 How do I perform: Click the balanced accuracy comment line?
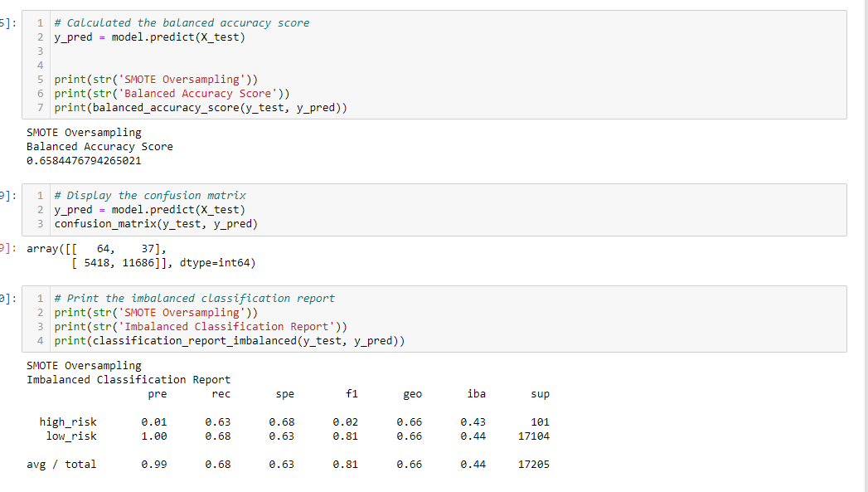click(x=182, y=22)
